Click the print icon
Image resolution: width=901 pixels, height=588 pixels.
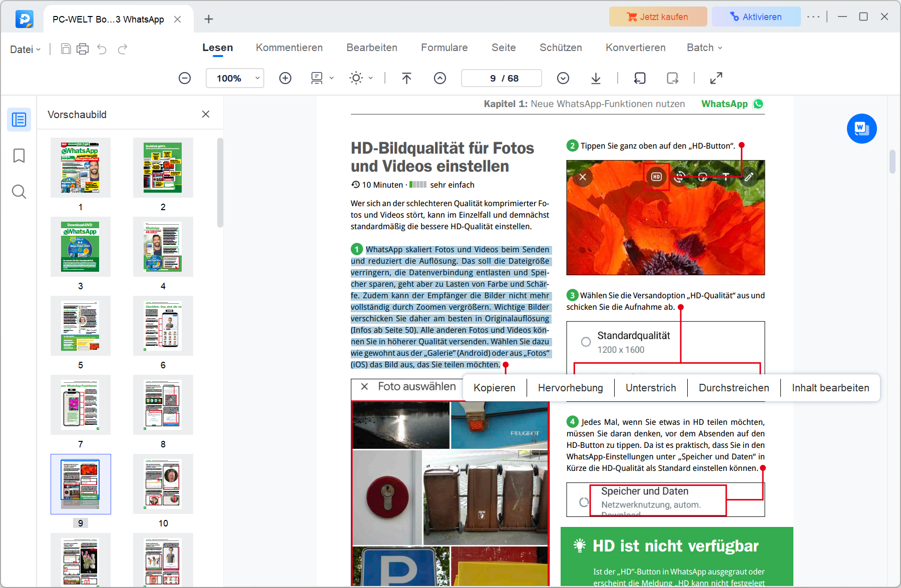(83, 49)
